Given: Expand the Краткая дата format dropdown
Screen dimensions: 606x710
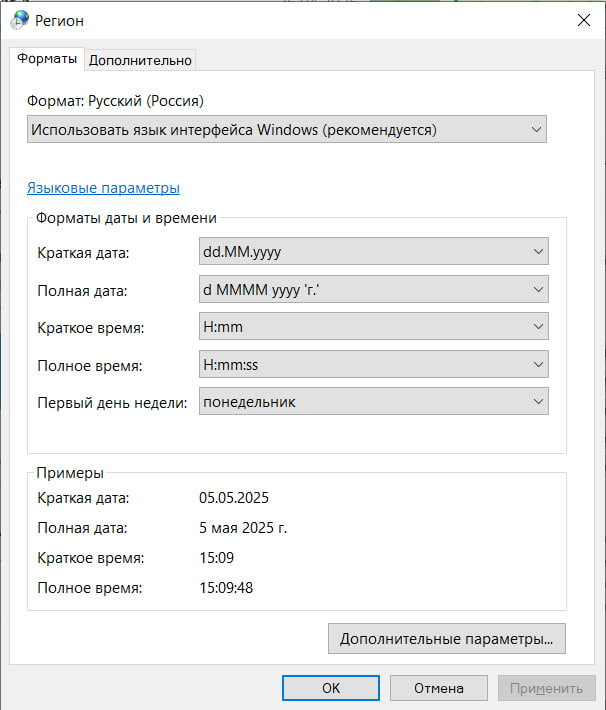Looking at the screenshot, I should (x=374, y=251).
